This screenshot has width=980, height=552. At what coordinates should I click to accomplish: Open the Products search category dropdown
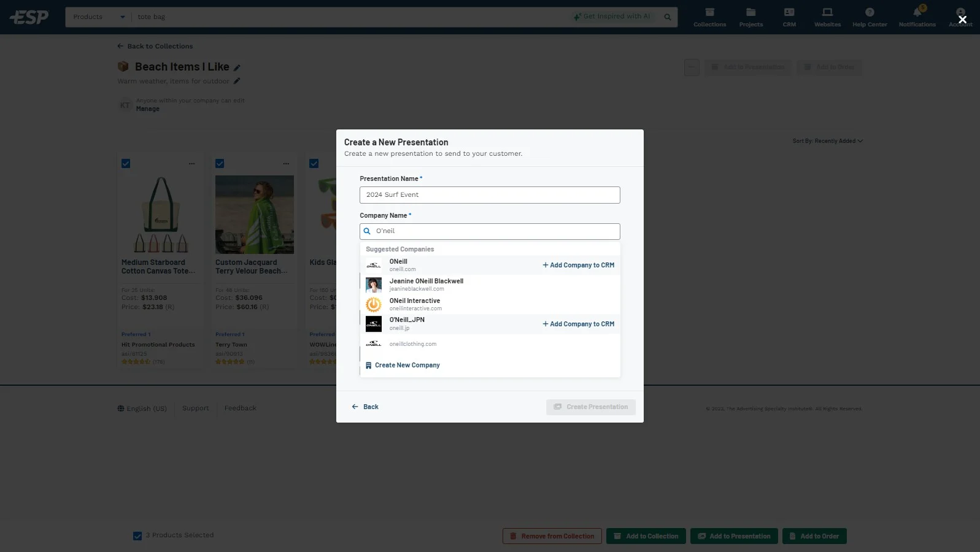click(x=98, y=17)
